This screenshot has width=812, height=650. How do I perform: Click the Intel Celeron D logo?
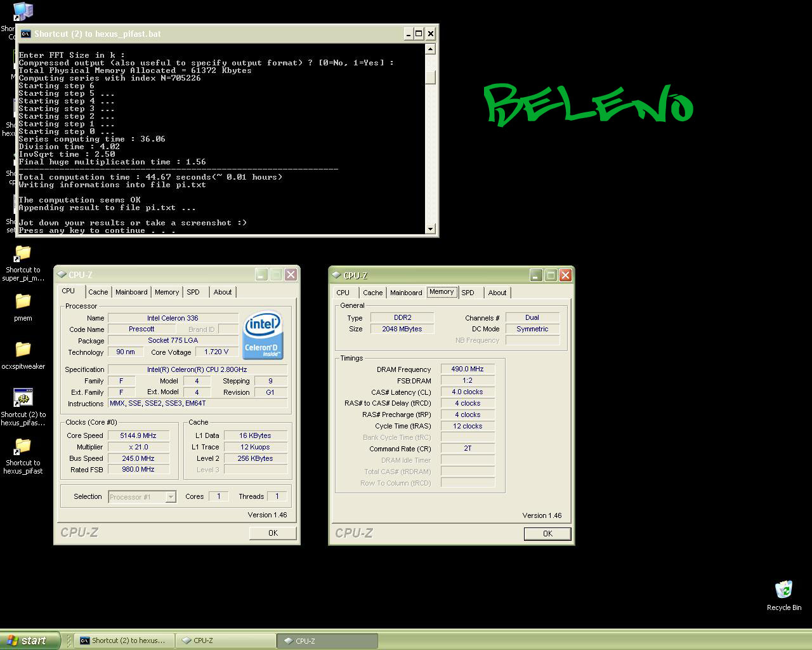pyautogui.click(x=263, y=335)
